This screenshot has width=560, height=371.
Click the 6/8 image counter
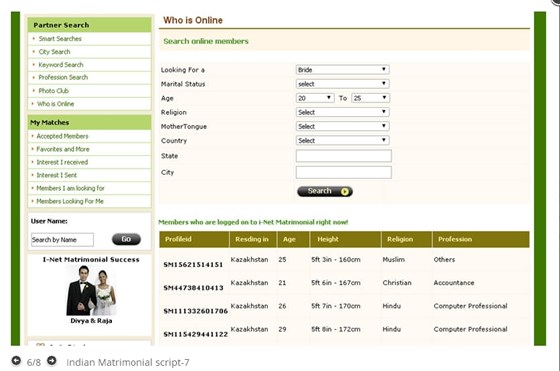[x=34, y=362]
